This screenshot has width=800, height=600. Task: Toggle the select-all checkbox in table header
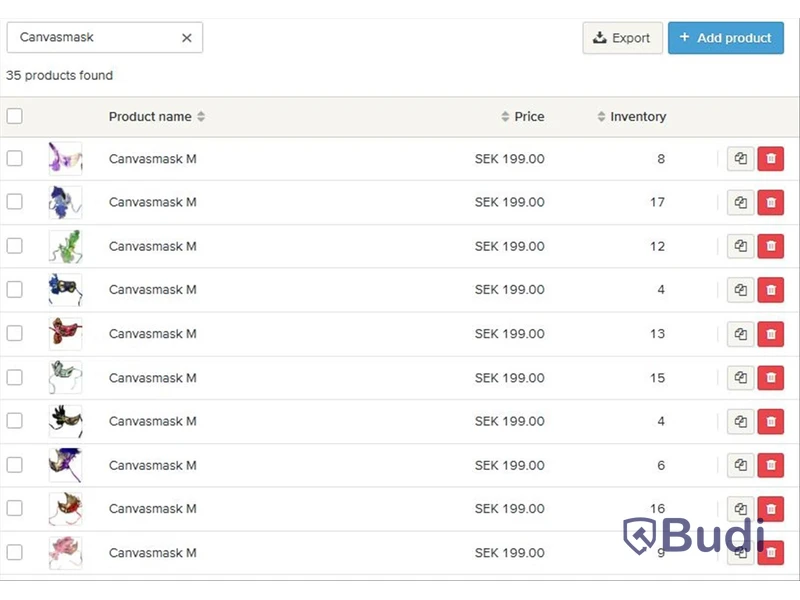point(14,116)
